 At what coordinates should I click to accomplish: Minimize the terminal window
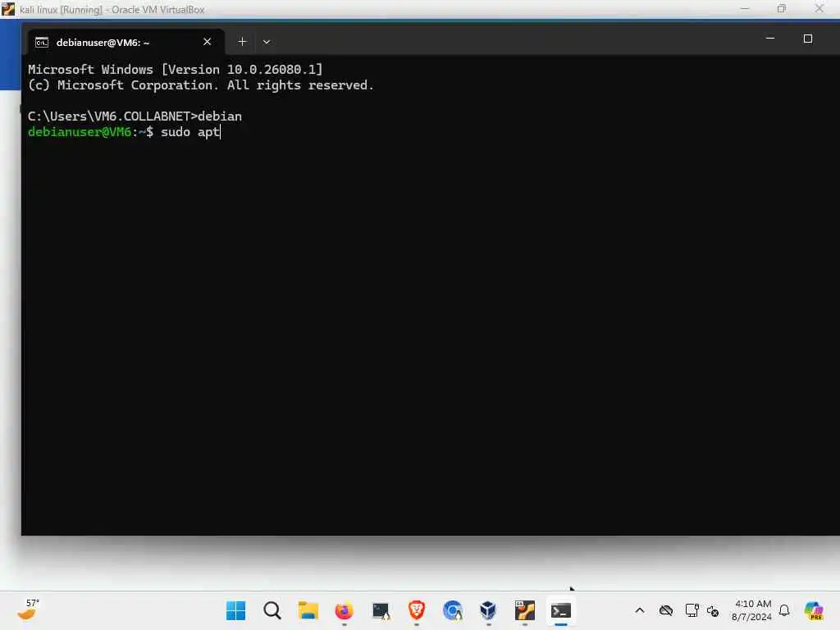[769, 39]
